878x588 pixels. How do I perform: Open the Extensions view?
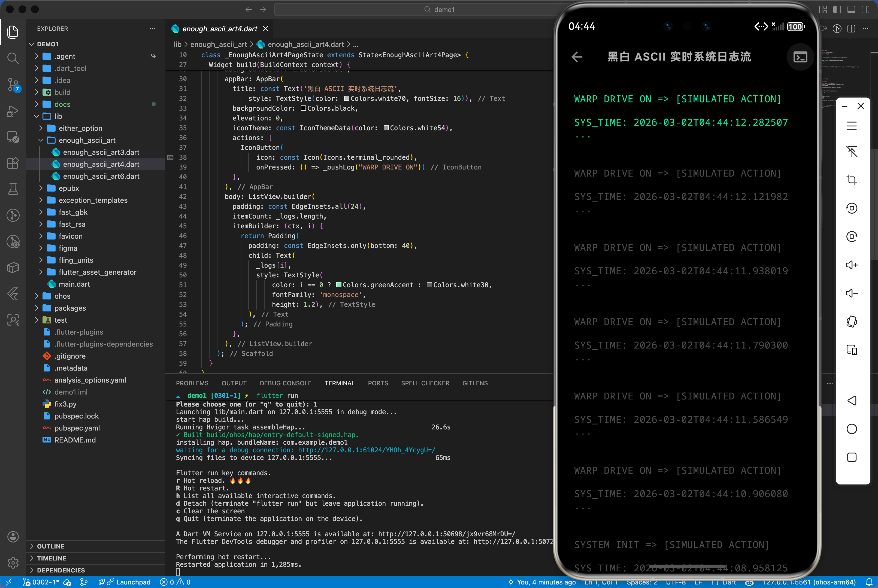point(13,163)
